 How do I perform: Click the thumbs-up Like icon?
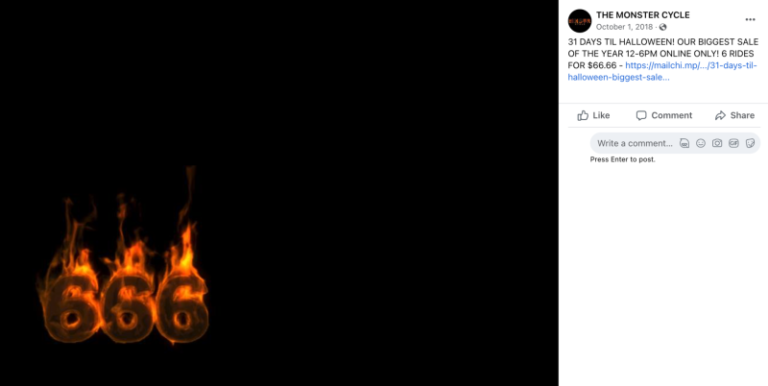(583, 115)
